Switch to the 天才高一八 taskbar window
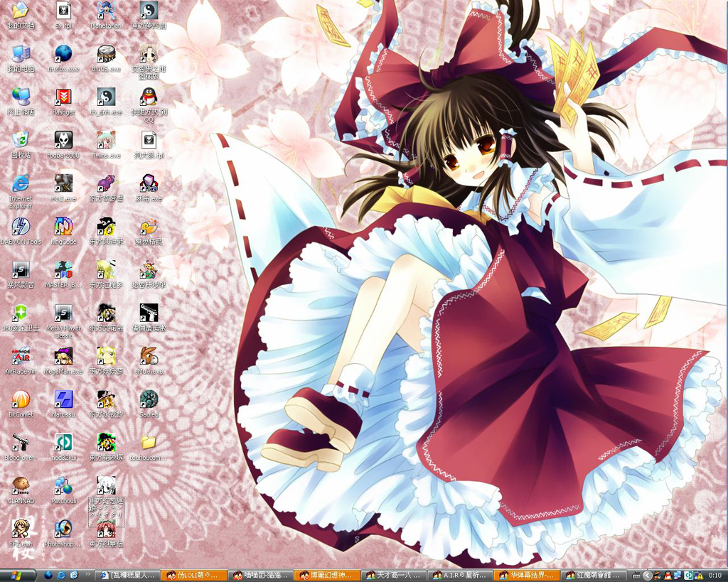The image size is (728, 582). (394, 576)
